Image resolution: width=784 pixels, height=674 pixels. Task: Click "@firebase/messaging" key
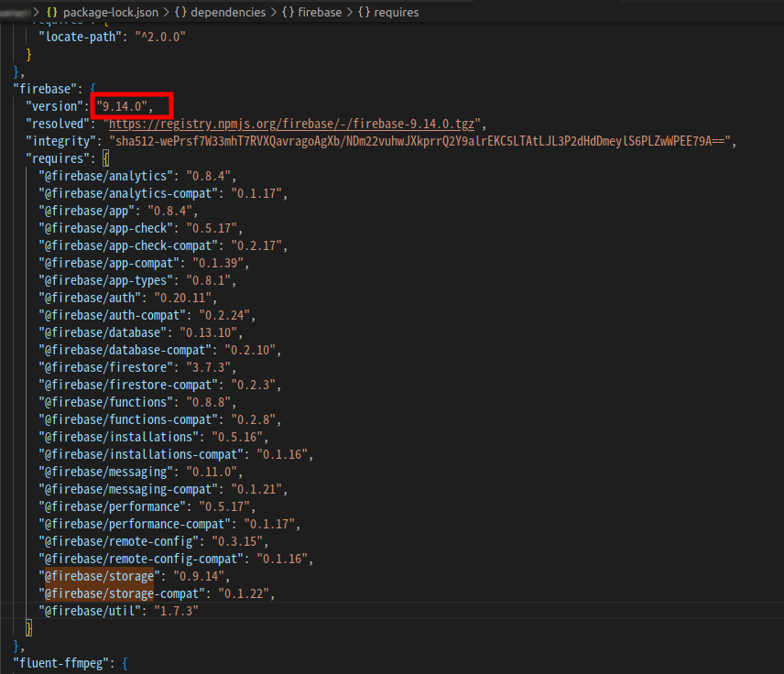click(x=105, y=472)
